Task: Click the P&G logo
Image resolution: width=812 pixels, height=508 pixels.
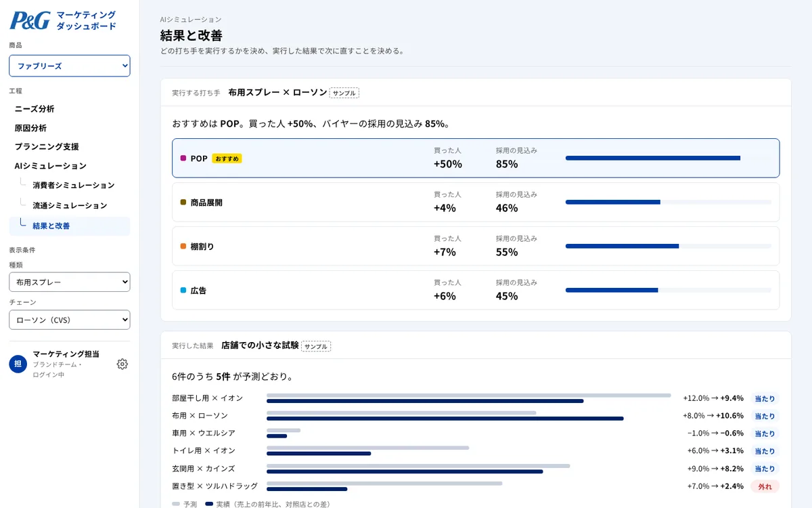Action: coord(30,20)
